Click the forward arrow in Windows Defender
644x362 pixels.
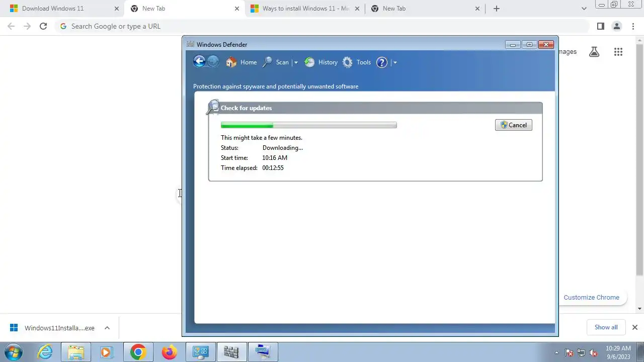(x=213, y=62)
